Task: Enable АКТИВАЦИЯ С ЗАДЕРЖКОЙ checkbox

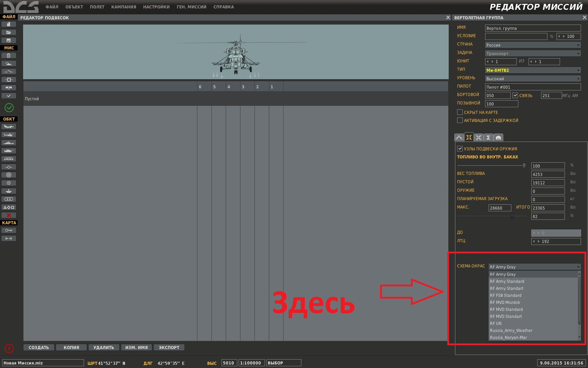Action: (x=460, y=120)
